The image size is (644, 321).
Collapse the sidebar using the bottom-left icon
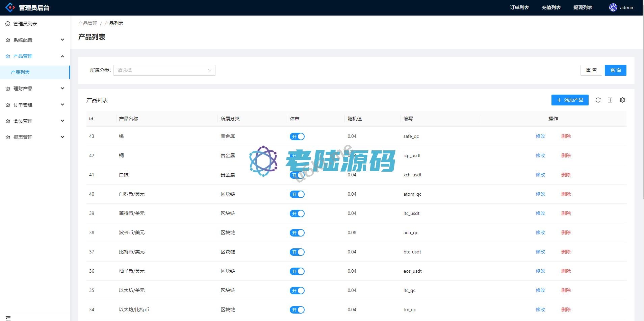coord(8,318)
